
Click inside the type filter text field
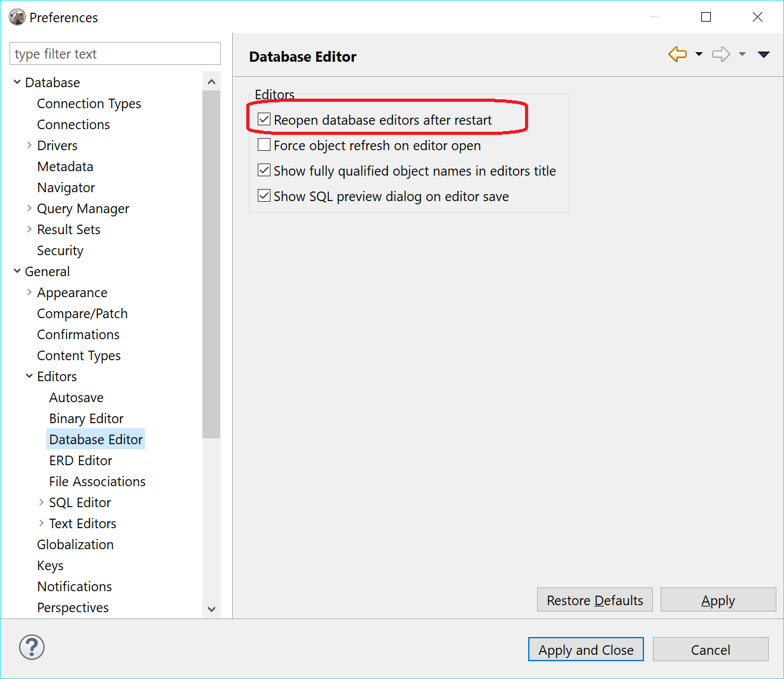coord(115,53)
